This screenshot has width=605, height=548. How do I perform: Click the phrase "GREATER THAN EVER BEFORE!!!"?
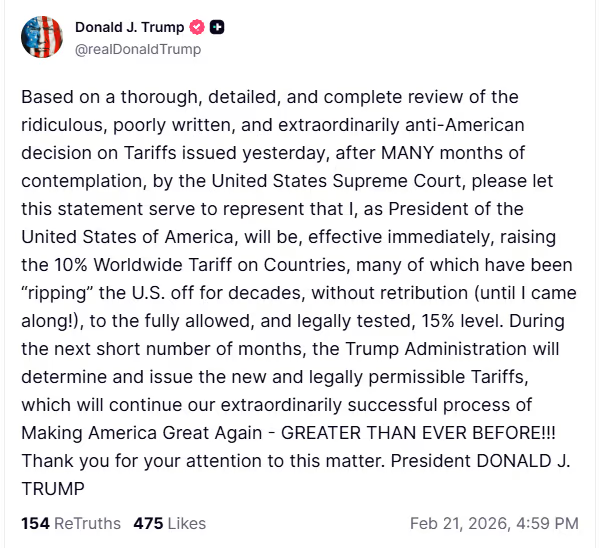tap(418, 433)
